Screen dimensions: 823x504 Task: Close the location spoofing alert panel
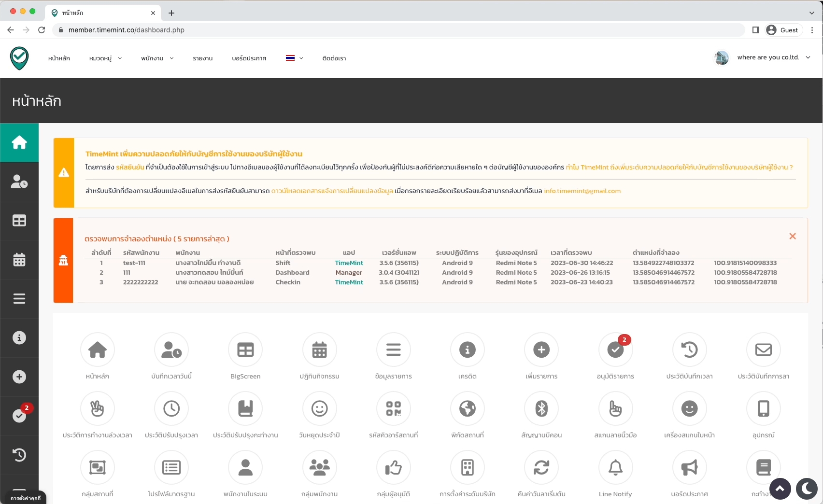tap(792, 236)
